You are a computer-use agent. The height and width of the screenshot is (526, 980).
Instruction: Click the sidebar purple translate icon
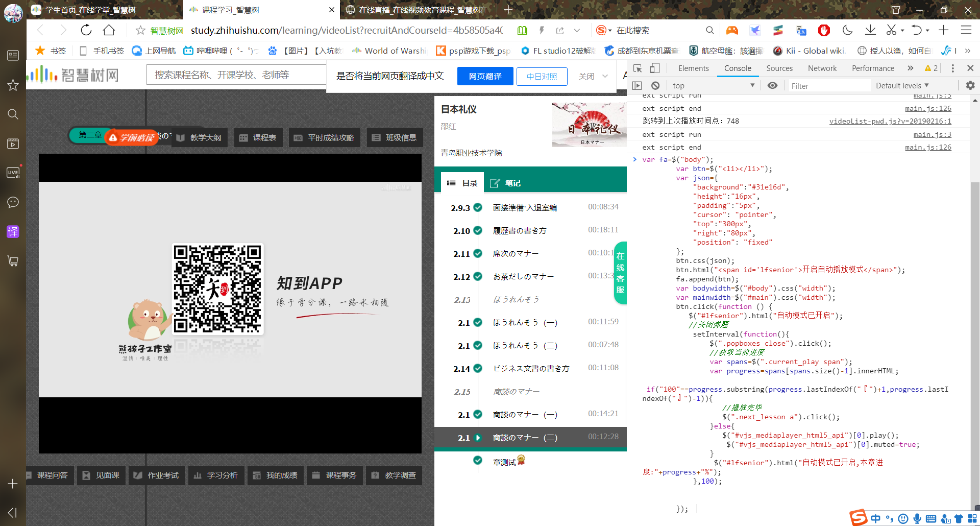[x=13, y=231]
